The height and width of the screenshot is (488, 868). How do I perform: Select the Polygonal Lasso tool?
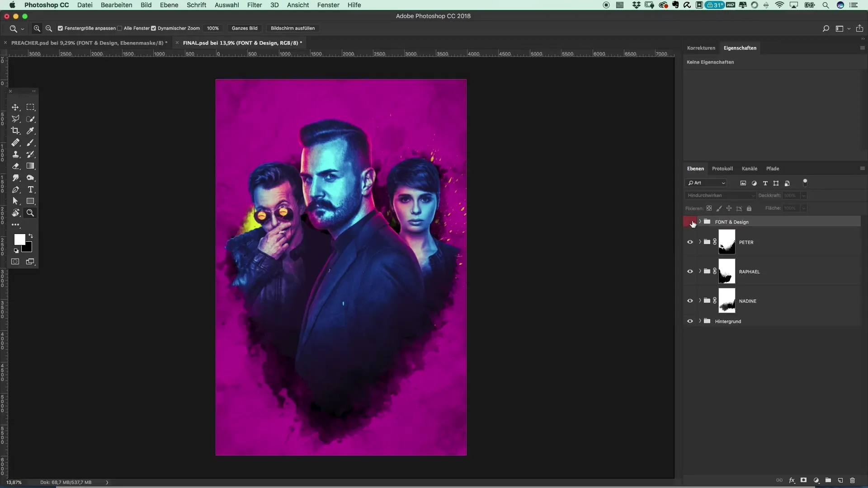point(15,119)
